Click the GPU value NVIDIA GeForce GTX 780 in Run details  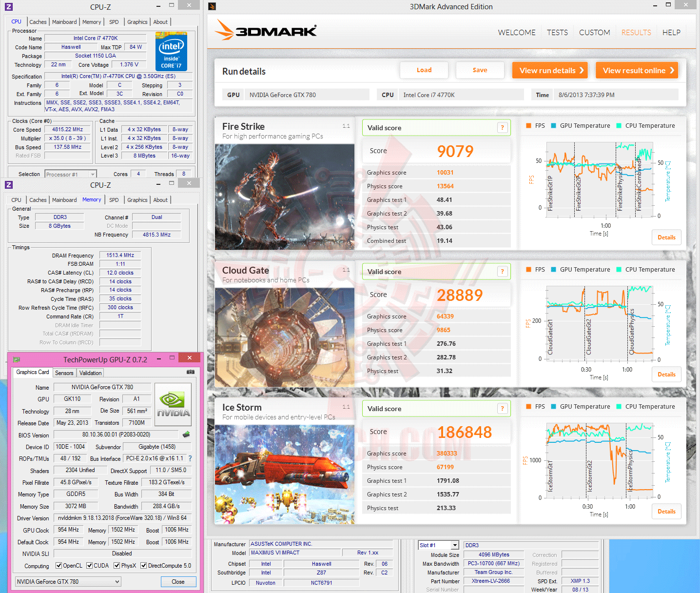pos(283,95)
